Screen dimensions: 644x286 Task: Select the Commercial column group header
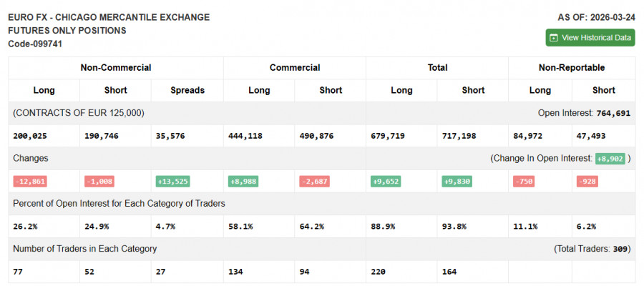pos(294,68)
